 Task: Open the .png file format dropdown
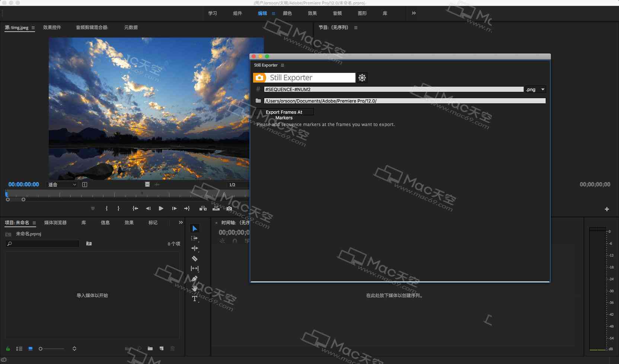coord(536,89)
